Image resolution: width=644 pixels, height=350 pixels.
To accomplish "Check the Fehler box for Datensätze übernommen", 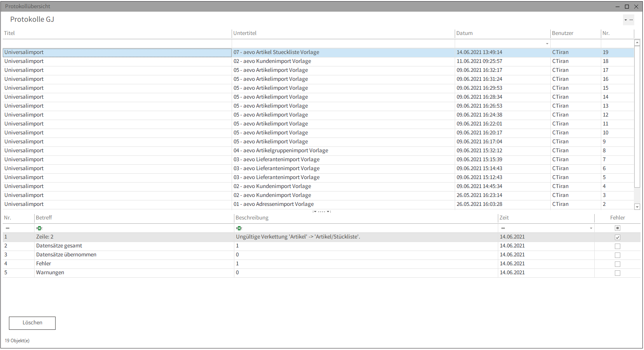I will [x=618, y=255].
